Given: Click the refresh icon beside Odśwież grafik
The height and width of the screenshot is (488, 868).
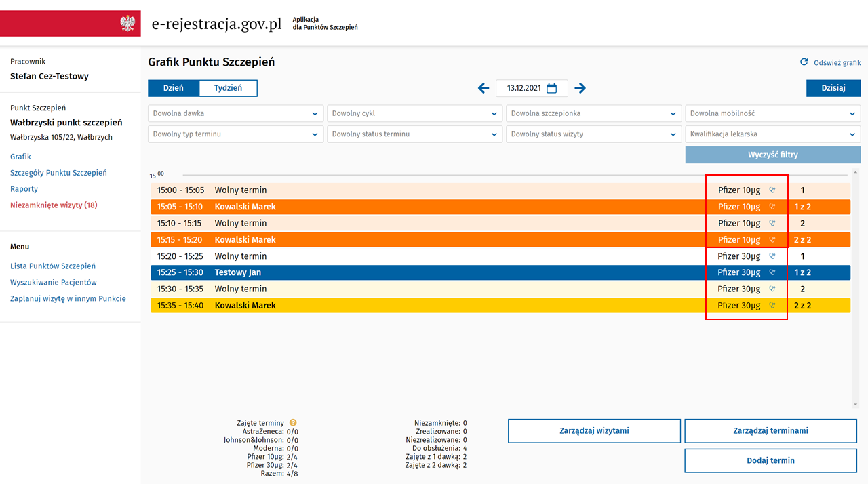Looking at the screenshot, I should tap(804, 62).
